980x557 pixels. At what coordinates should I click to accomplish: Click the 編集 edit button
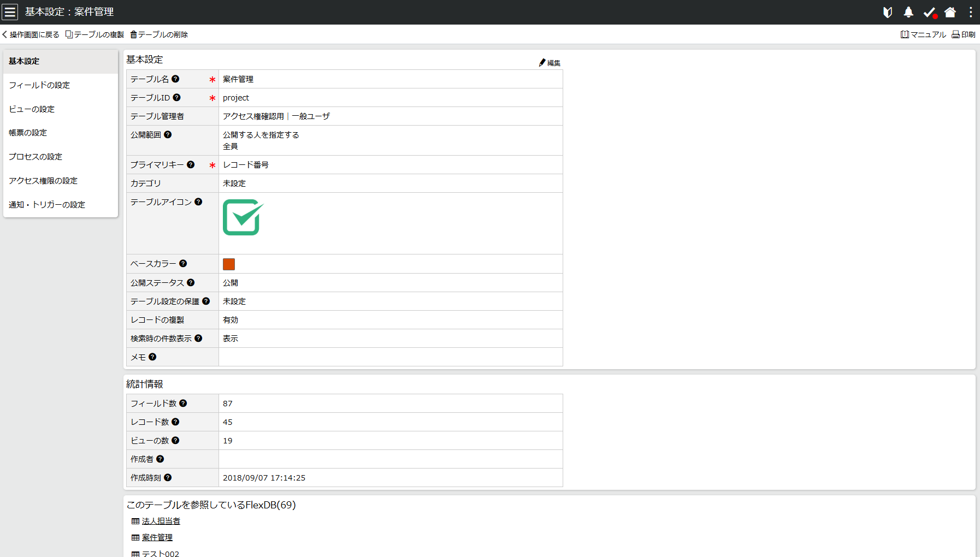coord(550,62)
